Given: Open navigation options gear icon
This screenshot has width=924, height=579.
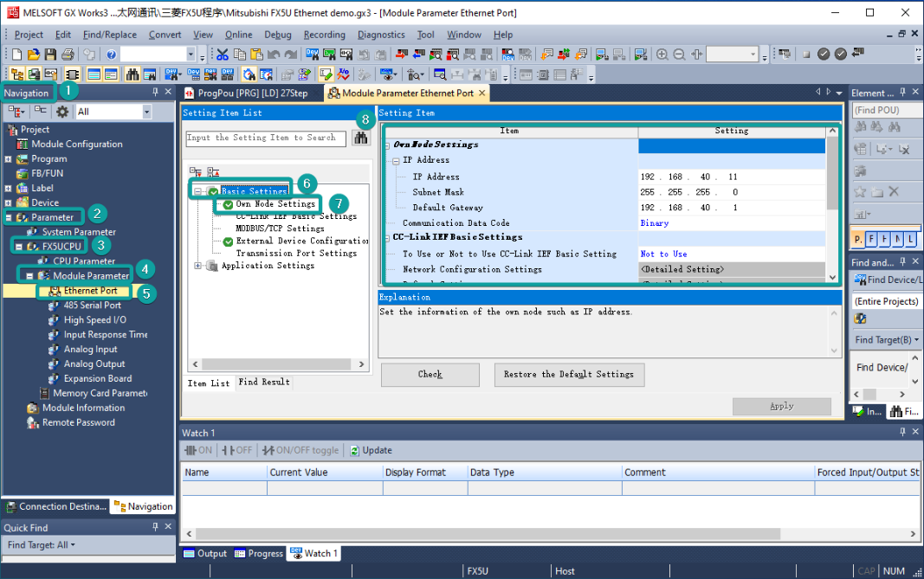Looking at the screenshot, I should tap(62, 112).
